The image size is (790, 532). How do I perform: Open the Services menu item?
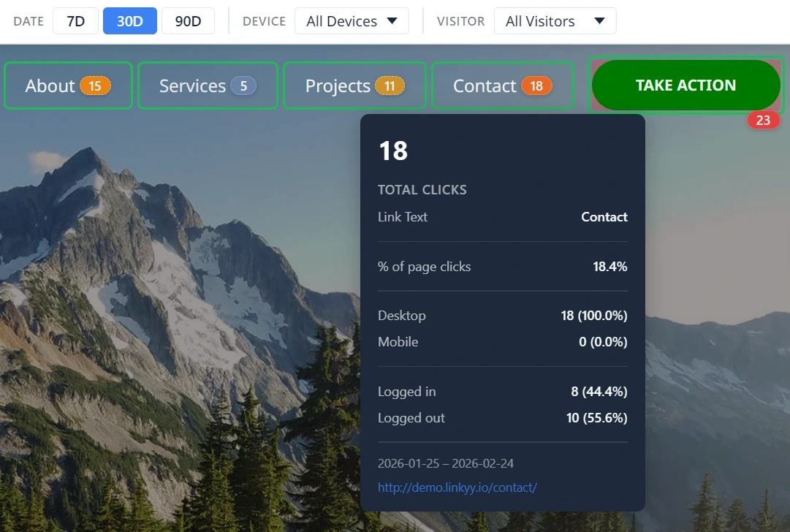pos(192,86)
